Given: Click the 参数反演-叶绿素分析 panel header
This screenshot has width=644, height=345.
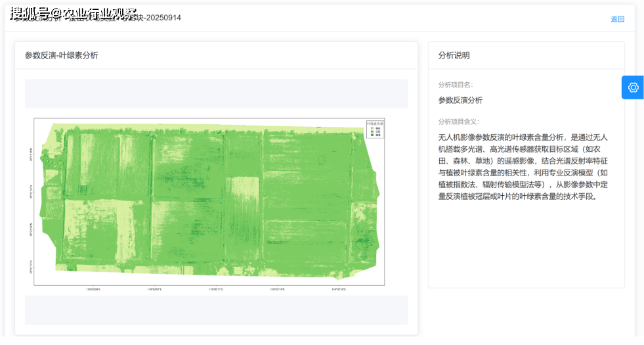Looking at the screenshot, I should [x=62, y=56].
